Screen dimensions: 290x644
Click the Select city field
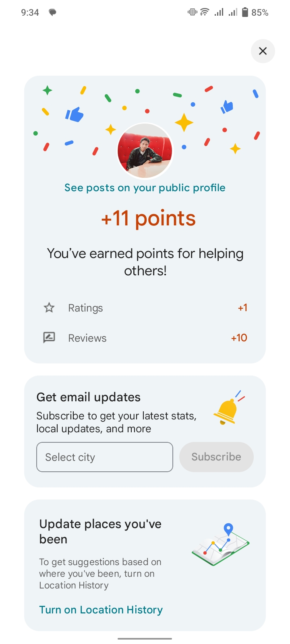[105, 457]
